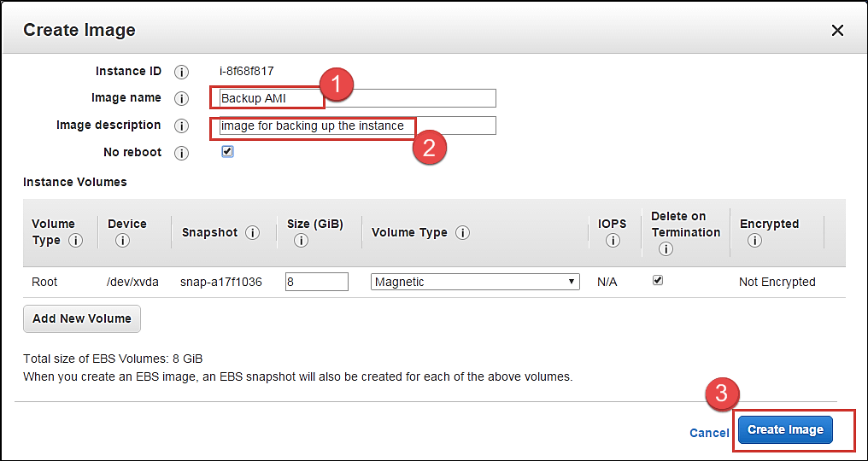The width and height of the screenshot is (868, 461).
Task: Click info icon next to Instance ID
Action: (181, 72)
